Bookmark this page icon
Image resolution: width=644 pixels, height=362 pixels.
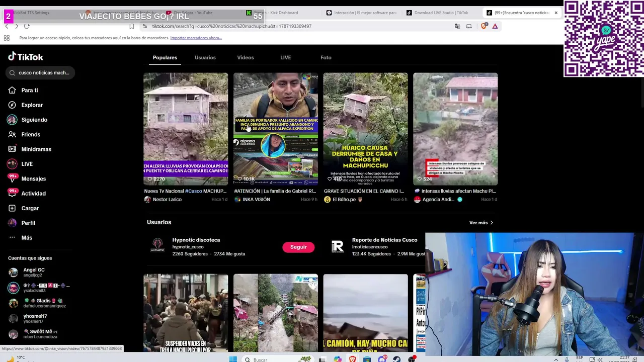(x=132, y=26)
